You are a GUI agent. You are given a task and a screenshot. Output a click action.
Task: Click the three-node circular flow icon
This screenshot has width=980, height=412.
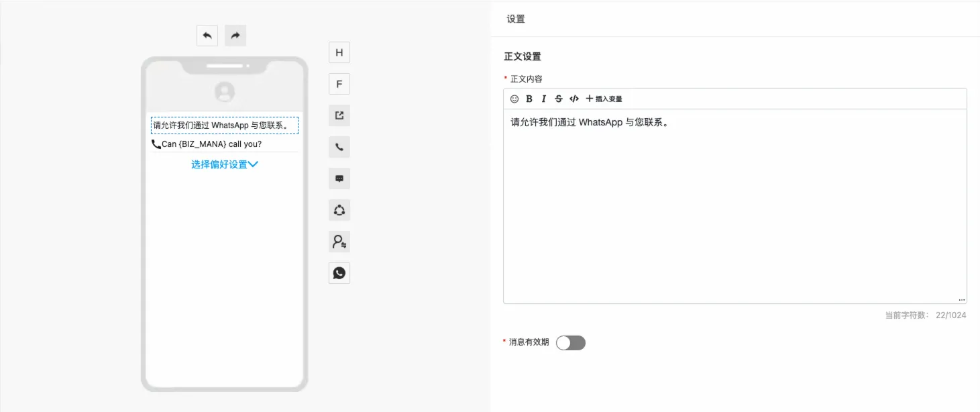(x=339, y=210)
